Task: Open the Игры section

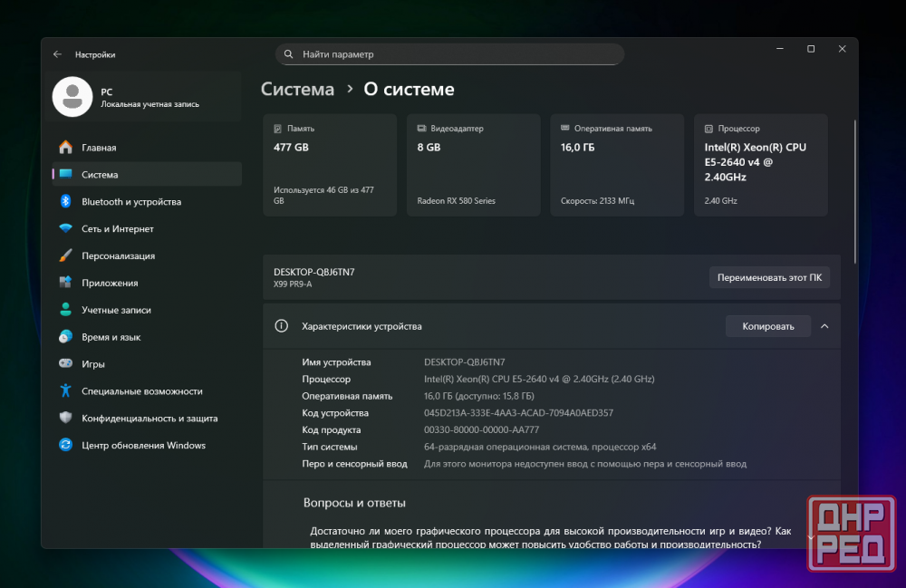Action: coord(147,364)
